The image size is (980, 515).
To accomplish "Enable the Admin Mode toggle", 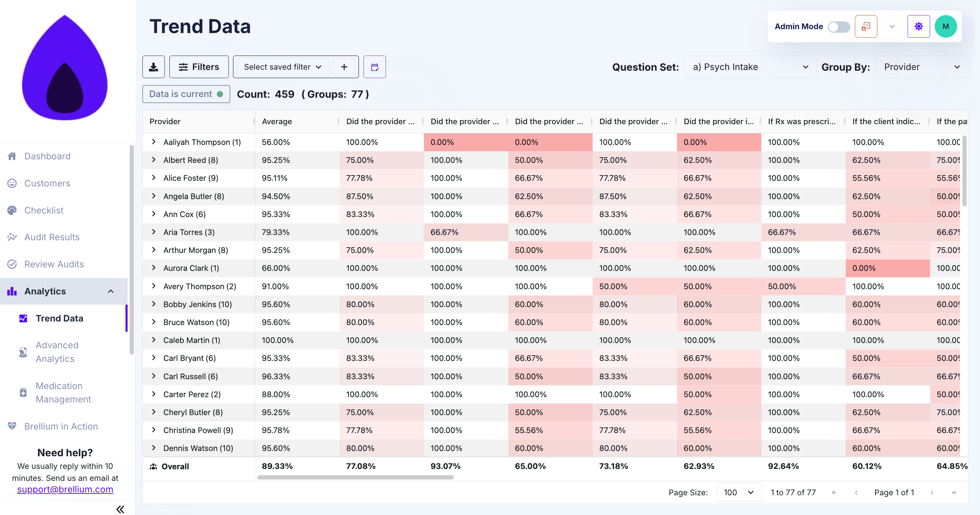I will coord(839,27).
